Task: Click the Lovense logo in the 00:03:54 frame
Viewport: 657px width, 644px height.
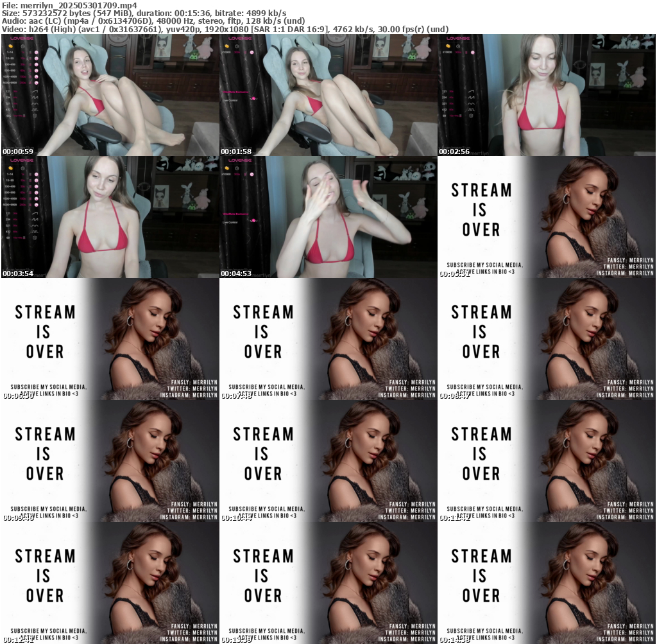Action: [x=21, y=161]
